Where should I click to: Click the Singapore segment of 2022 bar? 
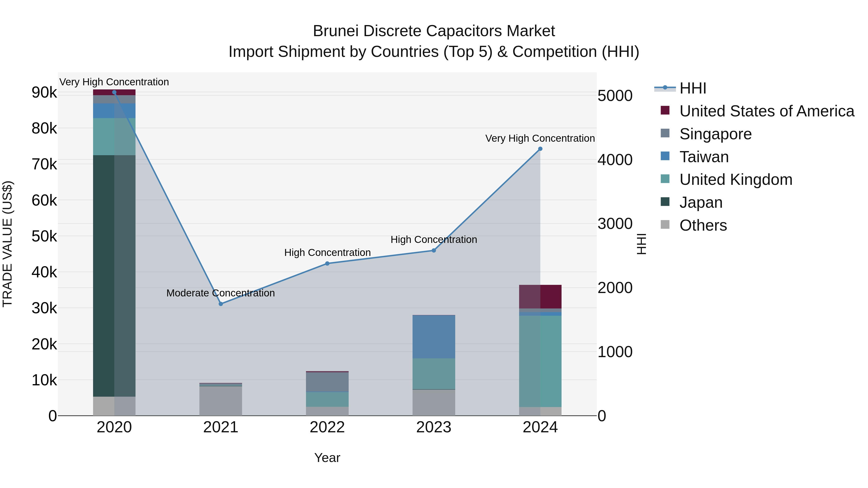point(327,382)
